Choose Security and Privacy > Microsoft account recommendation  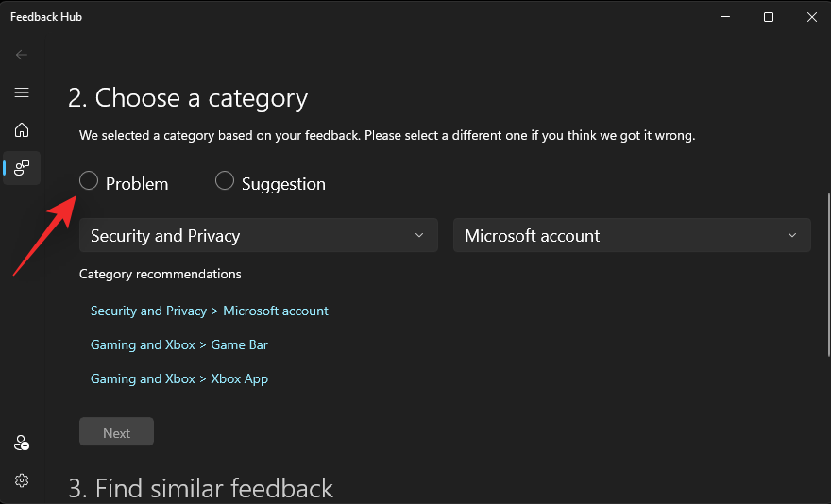[x=210, y=311]
